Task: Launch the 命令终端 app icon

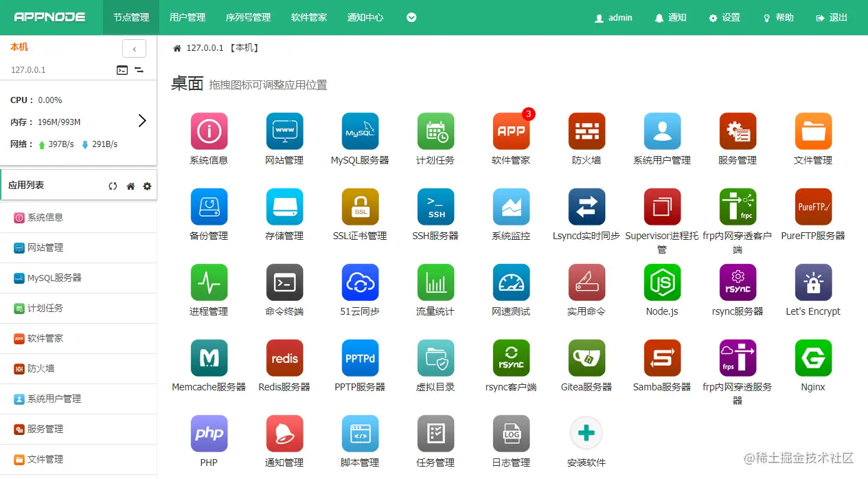Action: 284,282
